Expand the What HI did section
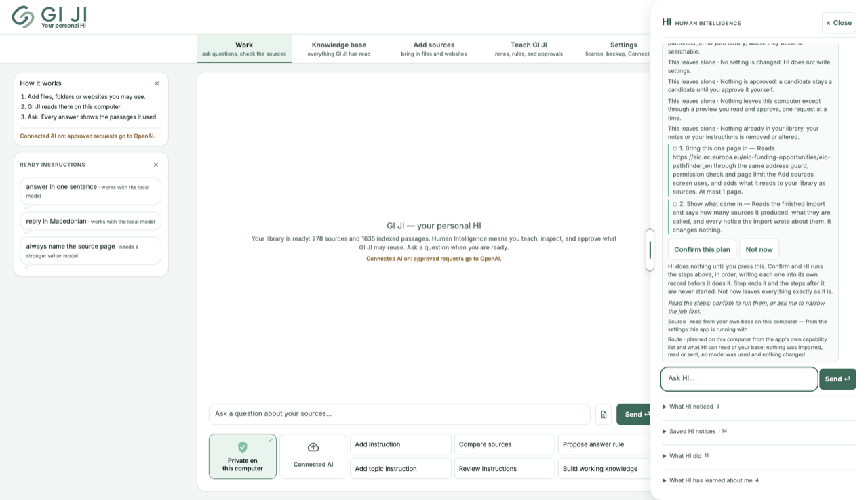Screen dimensions: 868x500 coord(758,456)
